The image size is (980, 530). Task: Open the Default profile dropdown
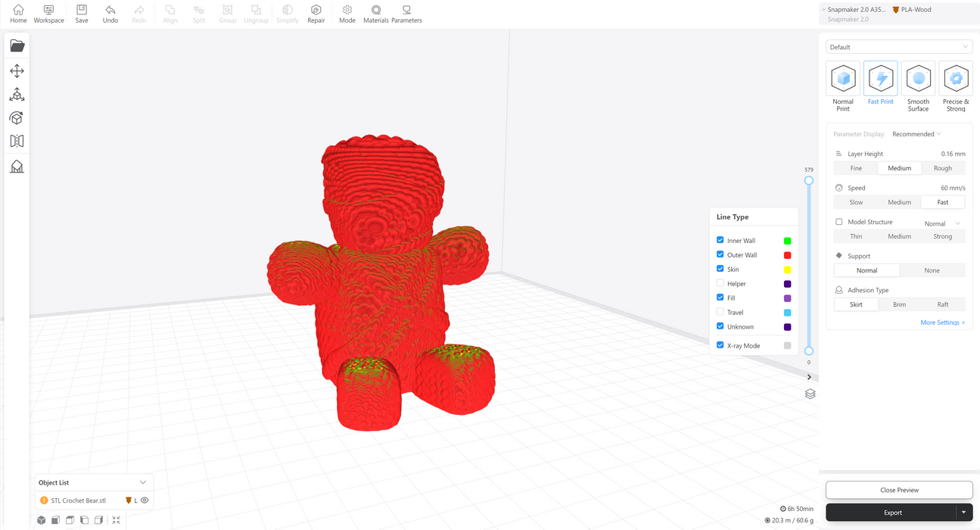pos(899,47)
